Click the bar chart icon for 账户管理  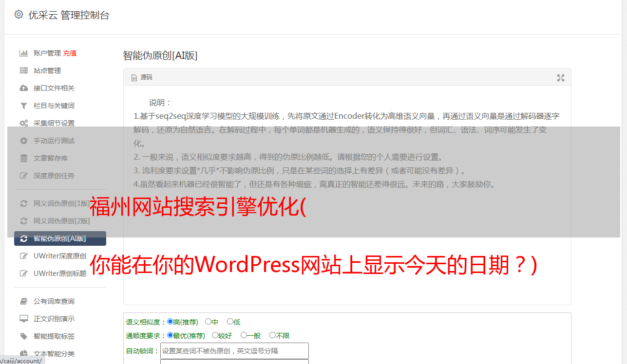pyautogui.click(x=23, y=53)
